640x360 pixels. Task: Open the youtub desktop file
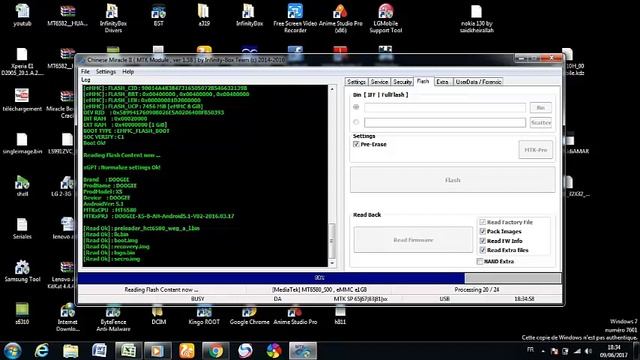click(22, 16)
